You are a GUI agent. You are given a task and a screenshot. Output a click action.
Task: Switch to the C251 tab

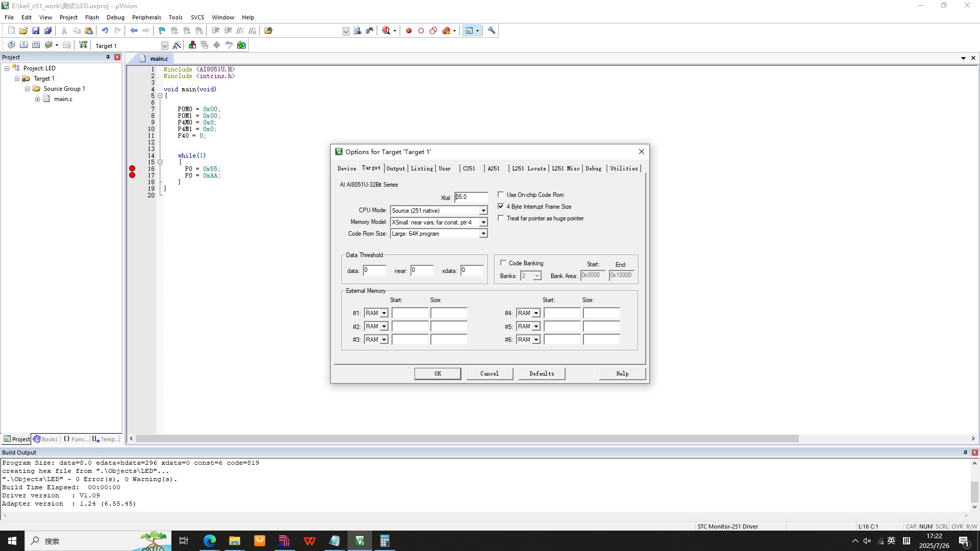(x=469, y=168)
